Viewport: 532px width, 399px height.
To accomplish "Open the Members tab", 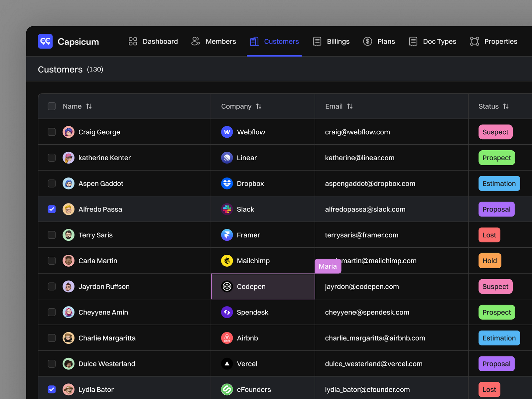I will click(214, 42).
